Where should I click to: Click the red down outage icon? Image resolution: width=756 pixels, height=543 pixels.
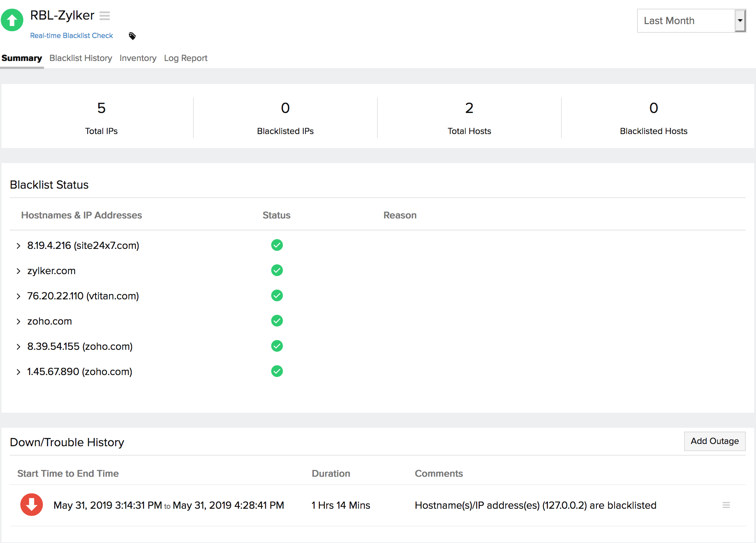(x=32, y=505)
